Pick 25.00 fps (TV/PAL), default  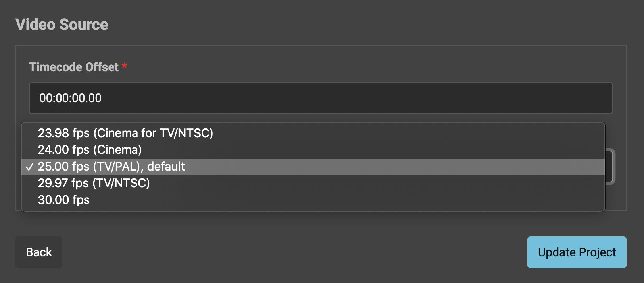(x=313, y=167)
